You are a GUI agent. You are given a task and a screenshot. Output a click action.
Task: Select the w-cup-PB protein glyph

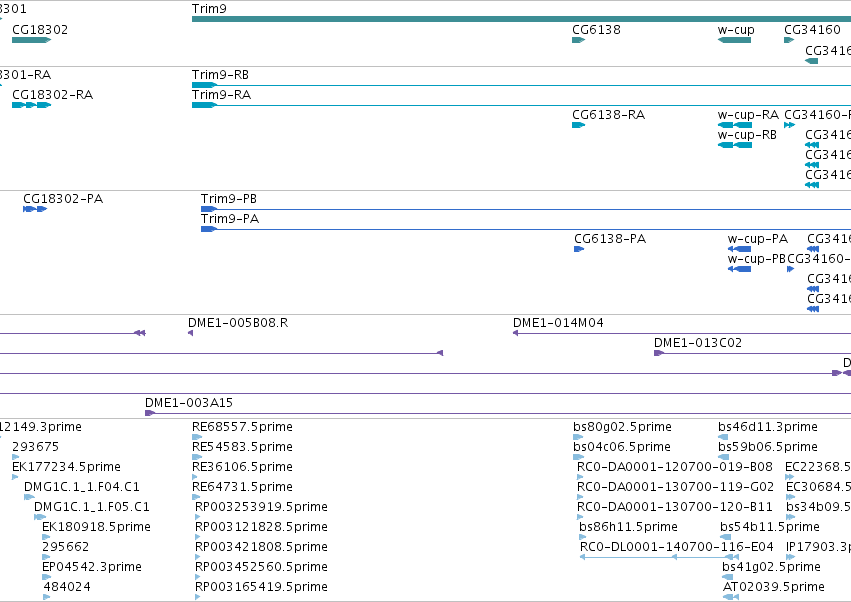[739, 269]
